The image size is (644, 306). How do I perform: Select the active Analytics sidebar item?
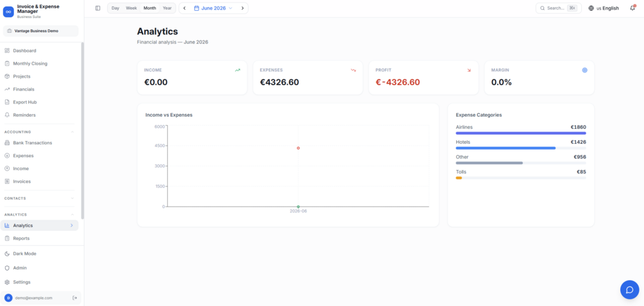pos(40,225)
